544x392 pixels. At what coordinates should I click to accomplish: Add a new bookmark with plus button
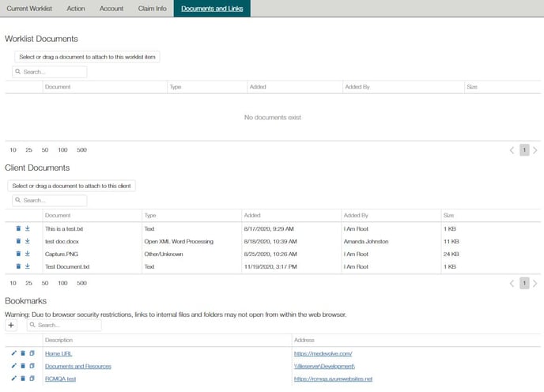[12, 325]
